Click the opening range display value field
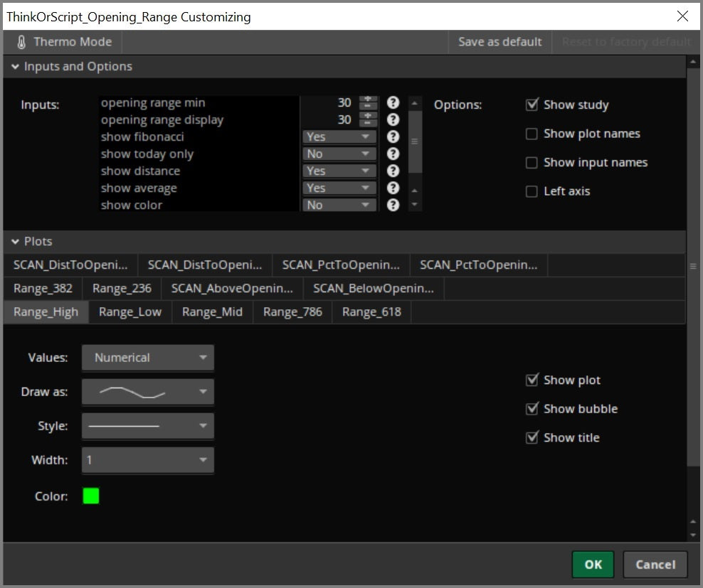Screen dimensions: 703x588 tap(329, 119)
